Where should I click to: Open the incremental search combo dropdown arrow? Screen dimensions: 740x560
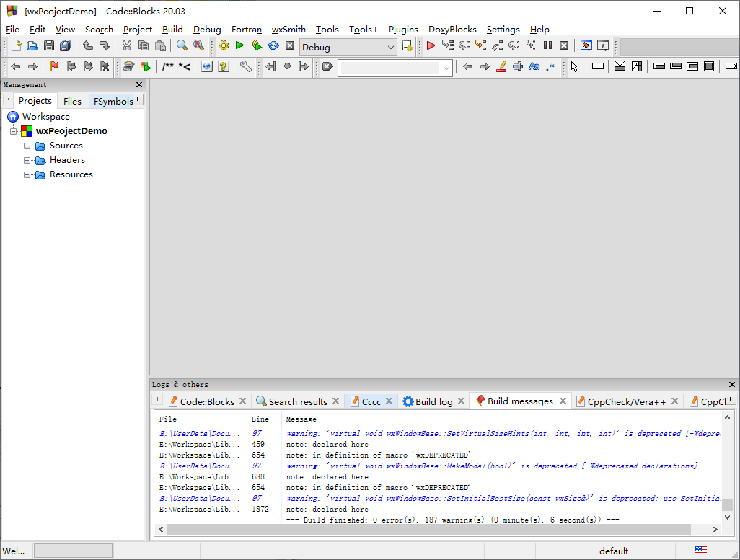[446, 68]
